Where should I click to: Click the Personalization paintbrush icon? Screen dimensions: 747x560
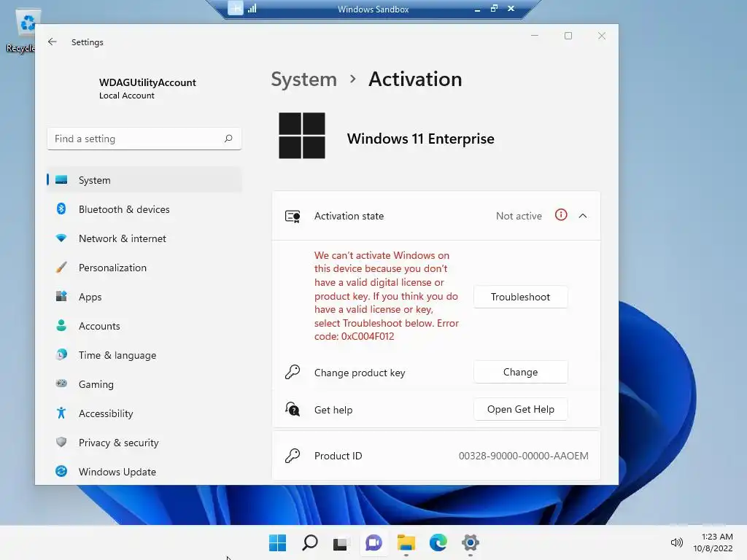[61, 267]
